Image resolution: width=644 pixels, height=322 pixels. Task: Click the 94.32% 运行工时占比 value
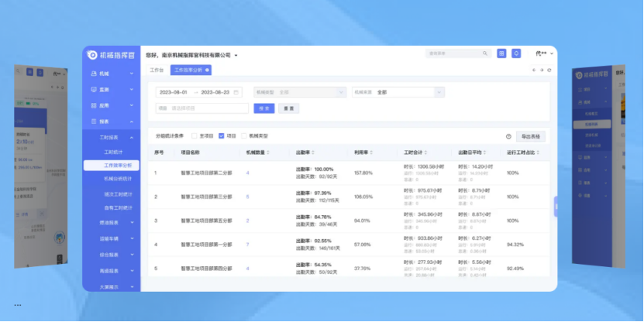click(x=515, y=245)
